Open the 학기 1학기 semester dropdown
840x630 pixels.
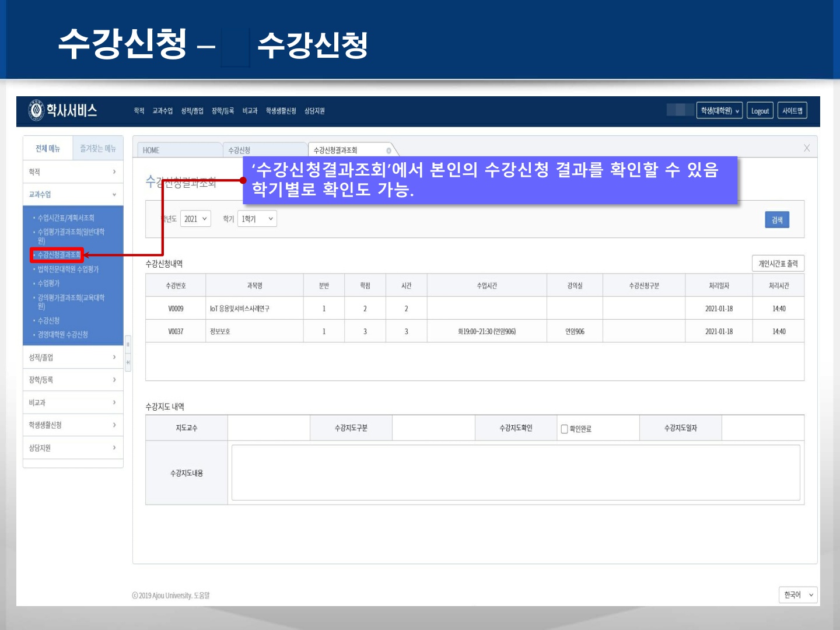(257, 219)
